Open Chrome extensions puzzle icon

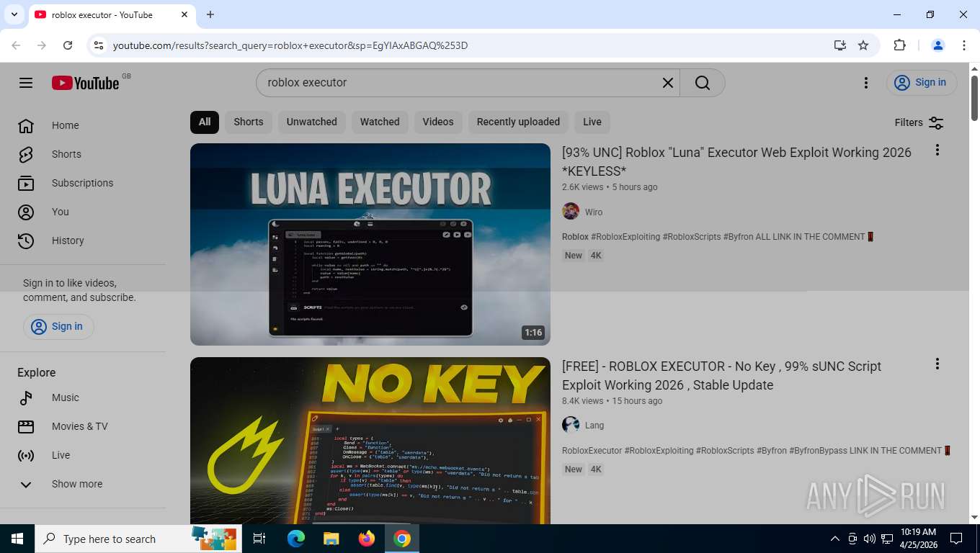point(899,45)
